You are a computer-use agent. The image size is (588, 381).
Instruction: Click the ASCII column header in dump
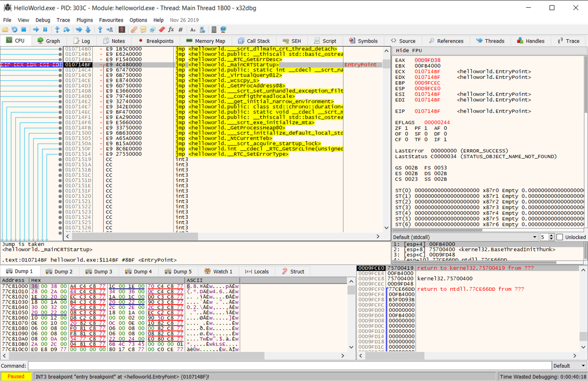[213, 281]
